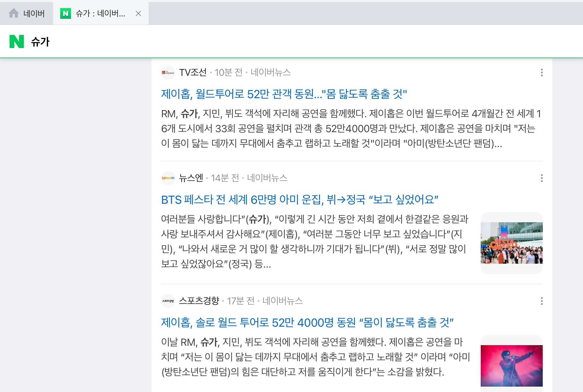Click the 슈가 search query text
The height and width of the screenshot is (392, 583).
pos(40,42)
